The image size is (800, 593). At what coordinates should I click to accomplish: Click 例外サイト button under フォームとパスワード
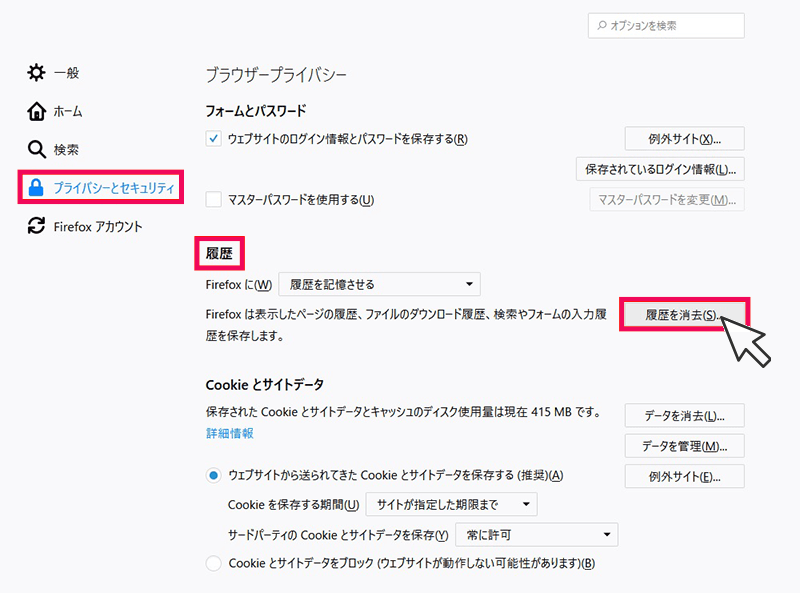point(684,138)
